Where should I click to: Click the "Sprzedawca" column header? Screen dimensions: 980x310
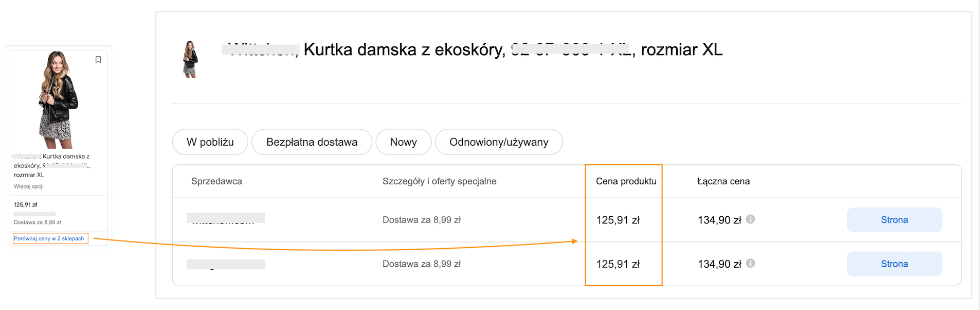(x=216, y=181)
